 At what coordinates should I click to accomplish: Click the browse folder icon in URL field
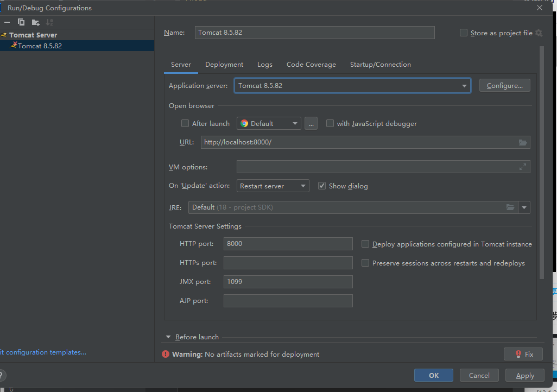coord(522,142)
